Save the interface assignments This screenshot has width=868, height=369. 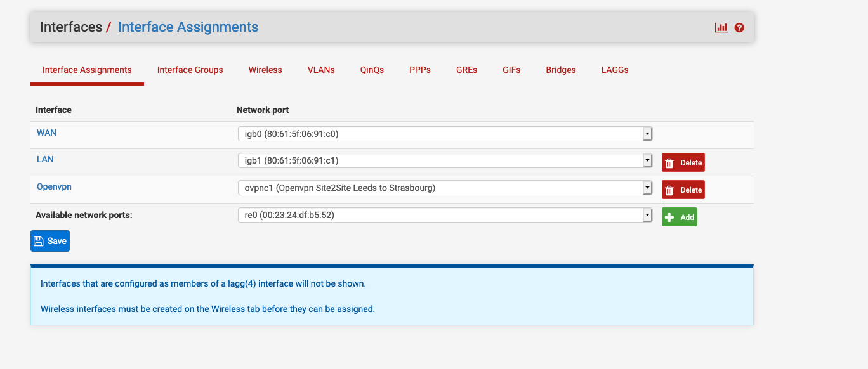click(x=50, y=241)
